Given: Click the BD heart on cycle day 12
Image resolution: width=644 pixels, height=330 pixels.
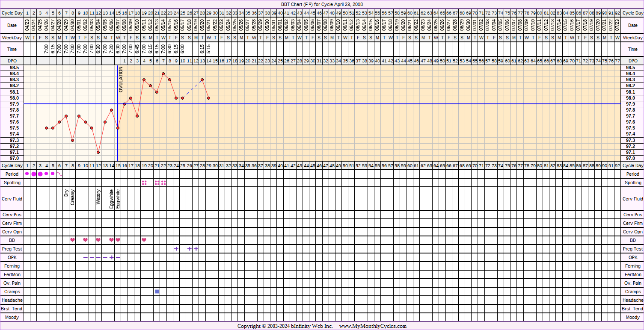Looking at the screenshot, I should [x=98, y=240].
